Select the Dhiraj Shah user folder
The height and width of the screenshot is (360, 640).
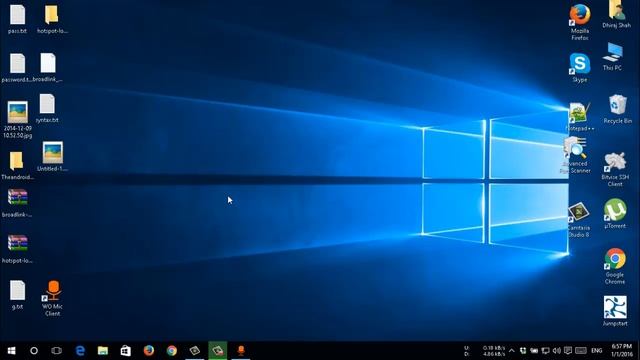point(616,15)
